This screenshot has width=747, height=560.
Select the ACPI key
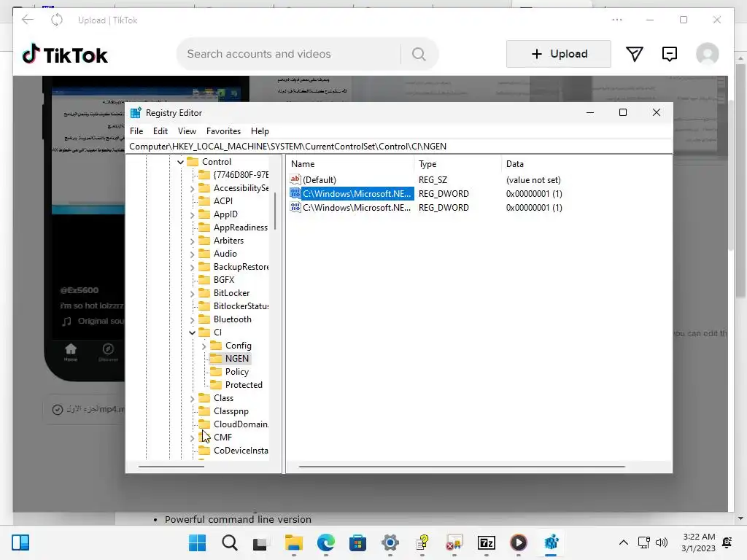tap(223, 201)
